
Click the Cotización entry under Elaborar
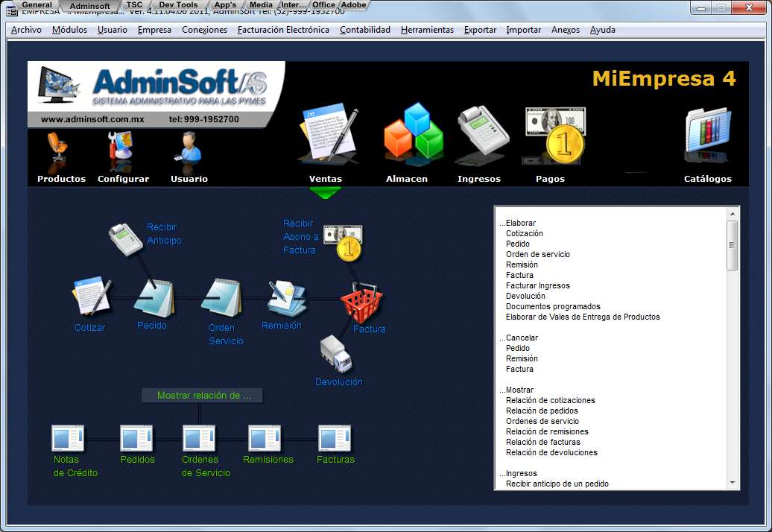[x=525, y=233]
